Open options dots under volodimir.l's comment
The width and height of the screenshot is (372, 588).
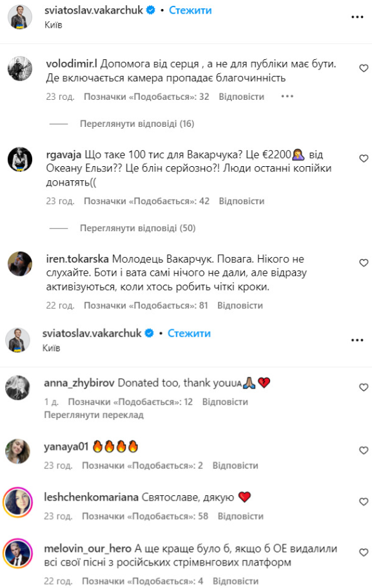[287, 97]
